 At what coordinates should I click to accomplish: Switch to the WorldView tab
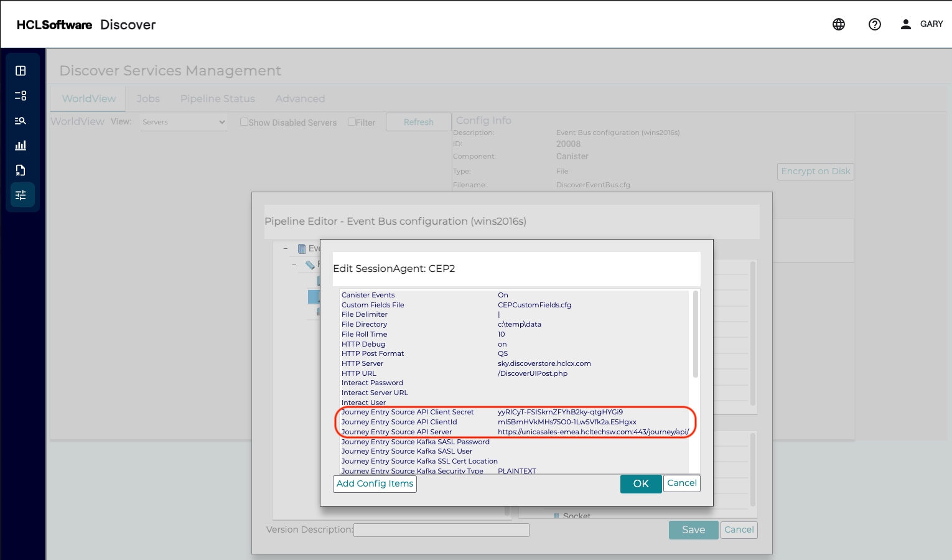[89, 98]
